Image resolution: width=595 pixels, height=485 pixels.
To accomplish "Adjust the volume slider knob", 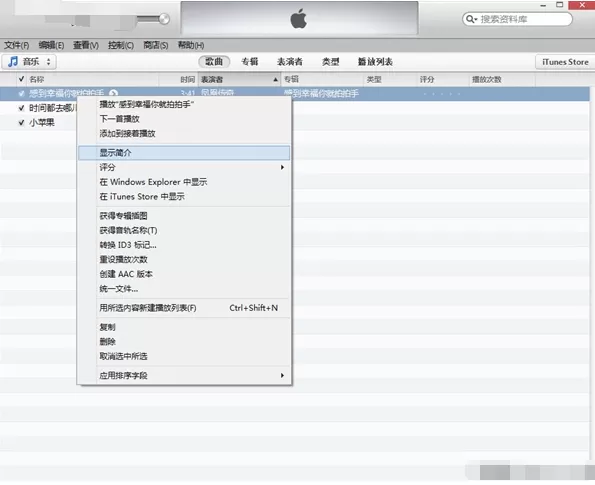I will tap(164, 19).
